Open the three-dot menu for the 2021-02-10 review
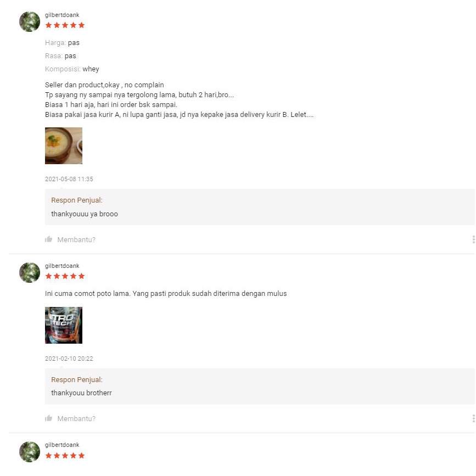 [x=473, y=418]
